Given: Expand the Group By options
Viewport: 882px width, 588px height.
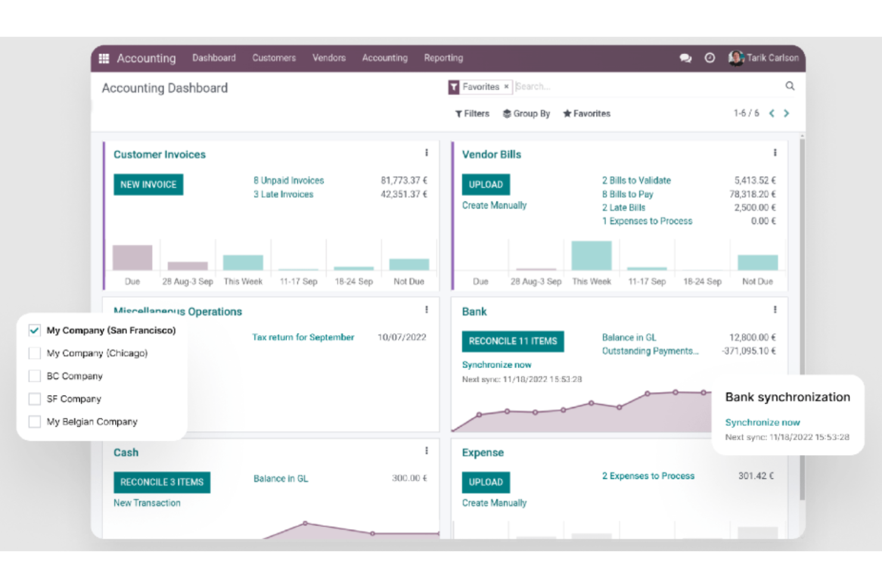Looking at the screenshot, I should [x=526, y=113].
